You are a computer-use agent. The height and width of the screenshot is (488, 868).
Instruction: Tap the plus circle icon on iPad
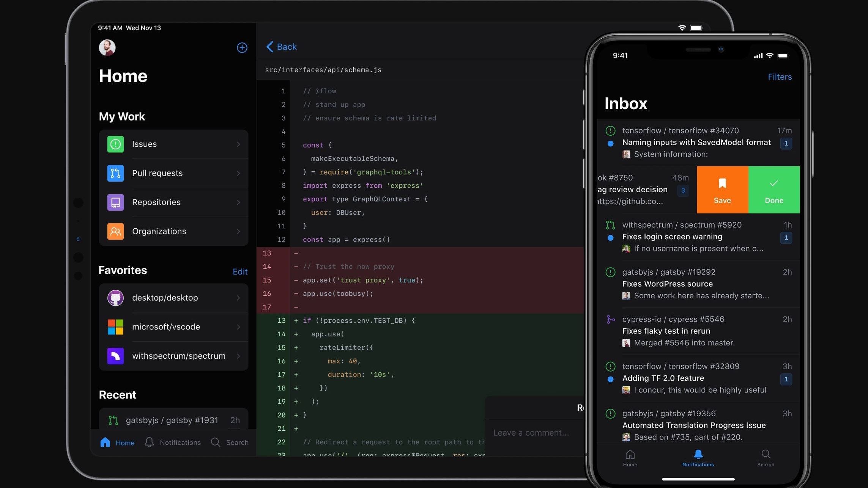pyautogui.click(x=242, y=47)
